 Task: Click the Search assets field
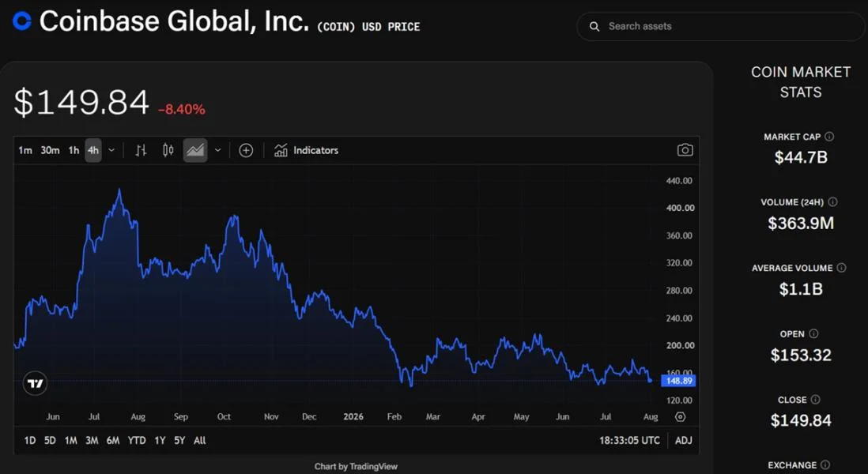coord(720,26)
